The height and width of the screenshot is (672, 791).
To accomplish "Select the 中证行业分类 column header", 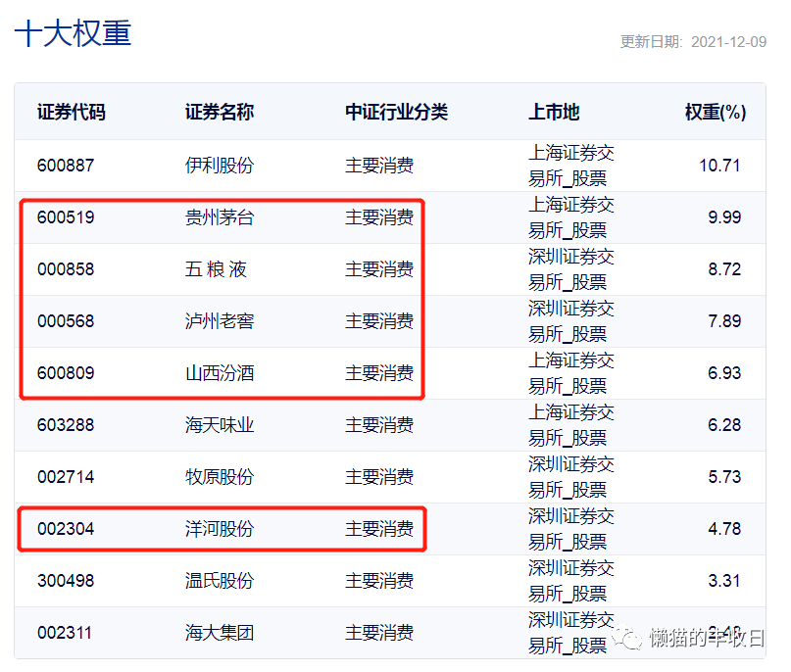I will [397, 112].
